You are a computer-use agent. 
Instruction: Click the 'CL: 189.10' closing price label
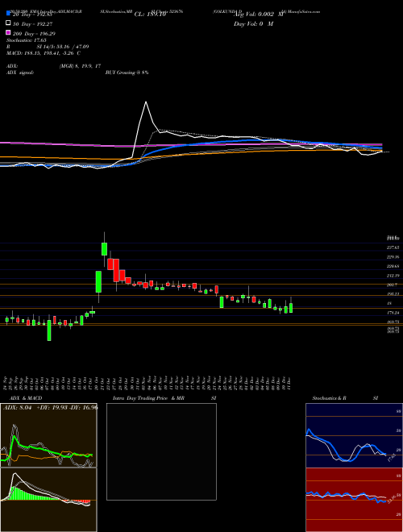tap(150, 15)
